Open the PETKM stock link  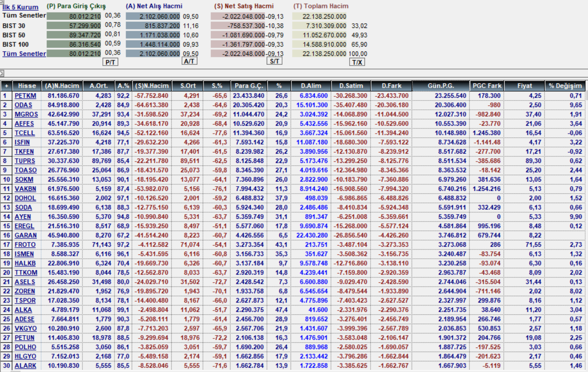25,95
